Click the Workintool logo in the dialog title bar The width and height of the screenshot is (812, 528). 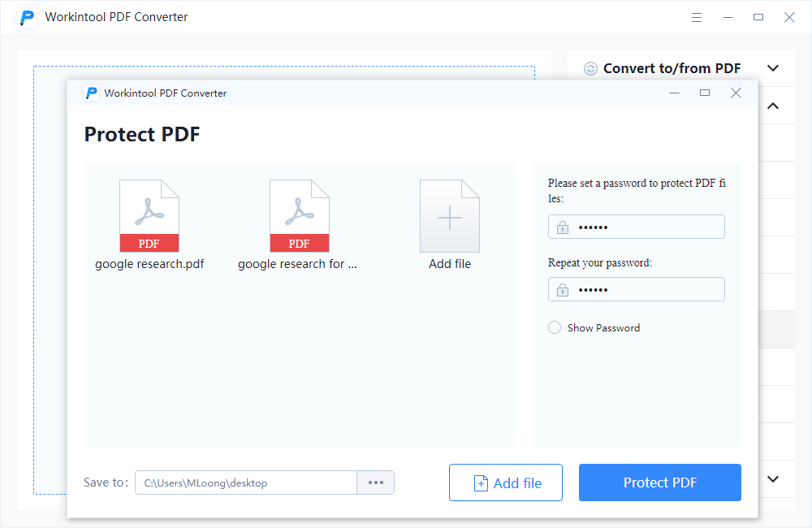tap(92, 93)
